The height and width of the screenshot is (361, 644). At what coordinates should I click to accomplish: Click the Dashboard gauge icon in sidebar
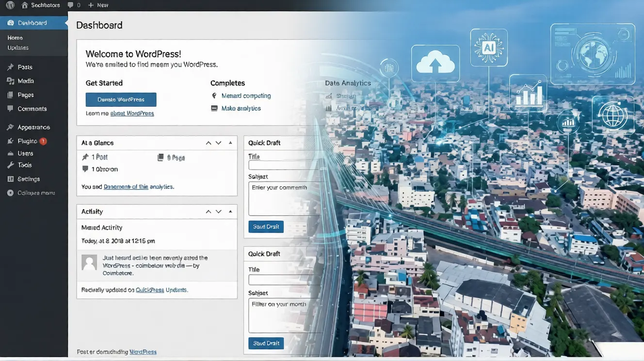[x=11, y=23]
